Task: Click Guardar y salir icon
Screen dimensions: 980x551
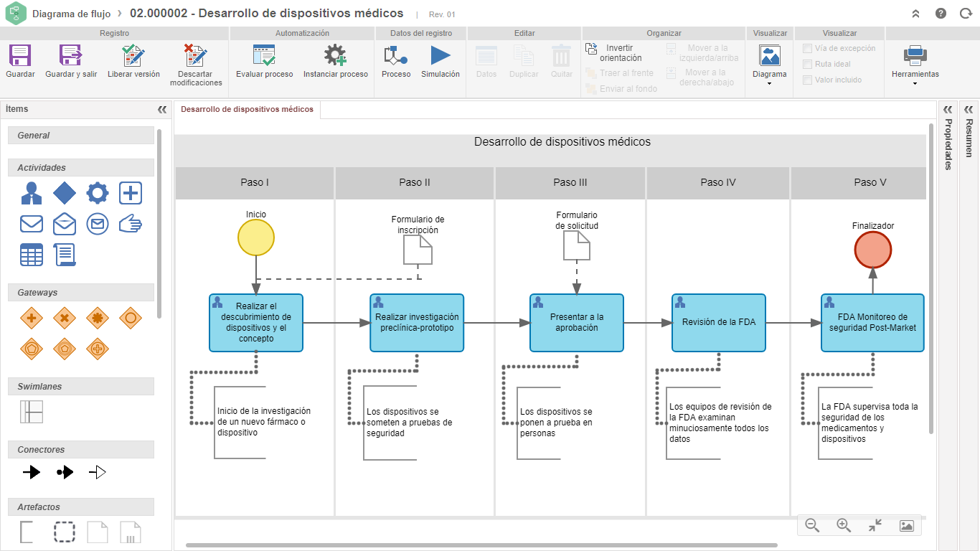Action: pos(71,55)
